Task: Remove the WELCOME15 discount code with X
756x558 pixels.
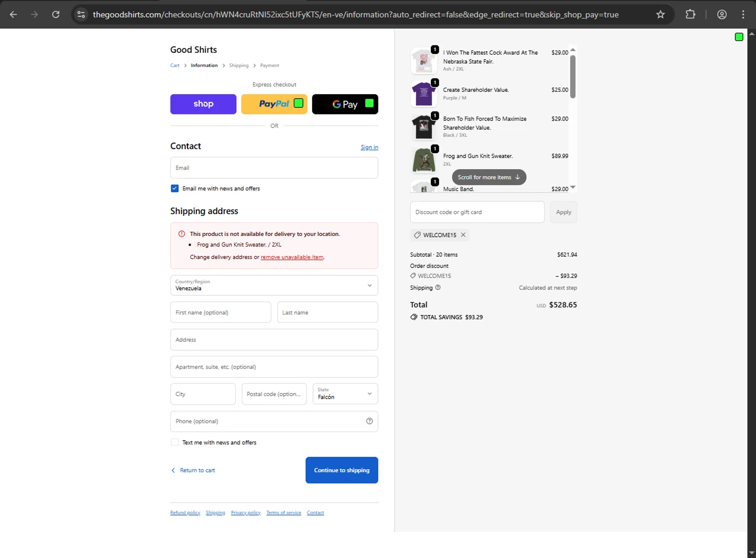Action: coord(463,235)
